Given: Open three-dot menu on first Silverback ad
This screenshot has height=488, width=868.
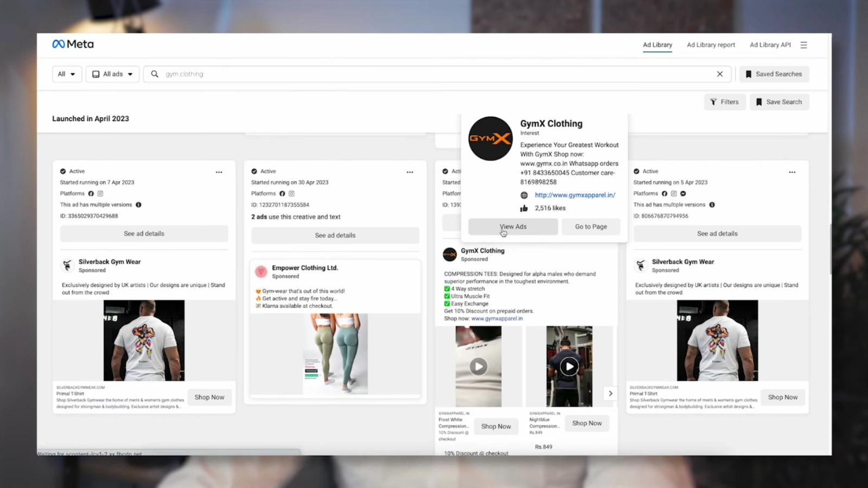Looking at the screenshot, I should pos(219,172).
